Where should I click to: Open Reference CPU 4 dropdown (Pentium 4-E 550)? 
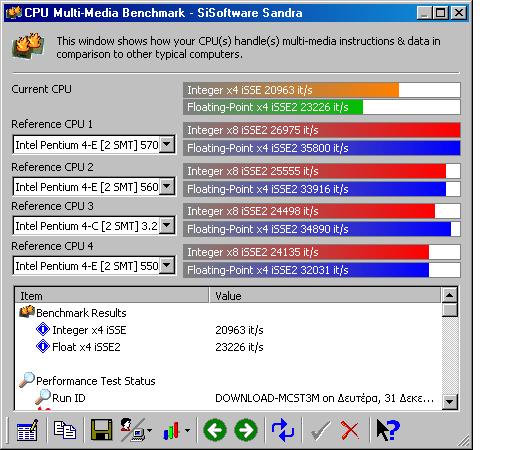click(167, 266)
